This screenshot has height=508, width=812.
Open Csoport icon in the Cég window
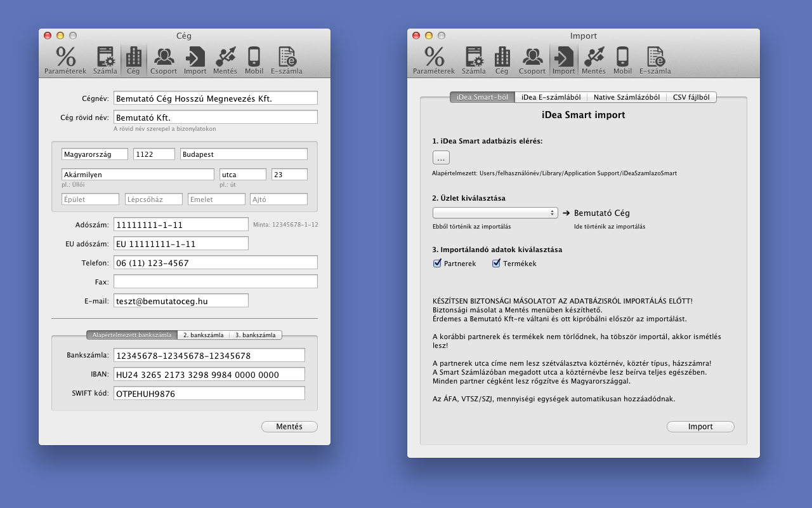point(164,60)
